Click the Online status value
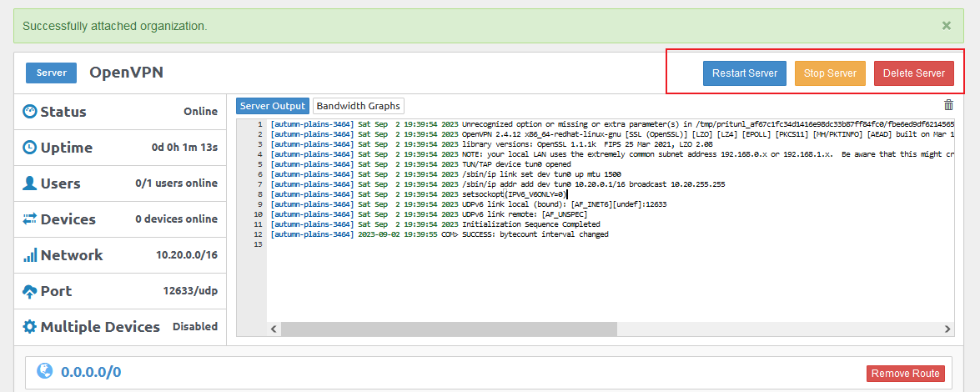The image size is (980, 392). click(201, 112)
